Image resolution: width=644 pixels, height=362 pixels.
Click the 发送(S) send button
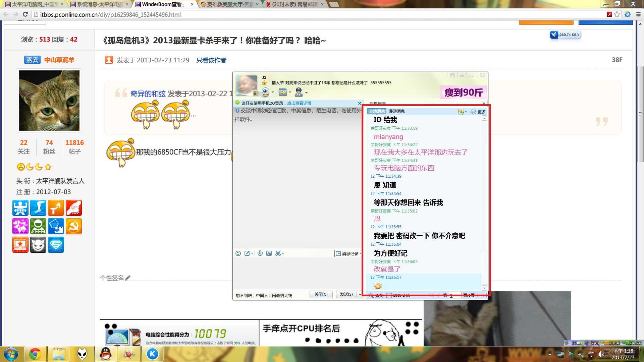(346, 294)
